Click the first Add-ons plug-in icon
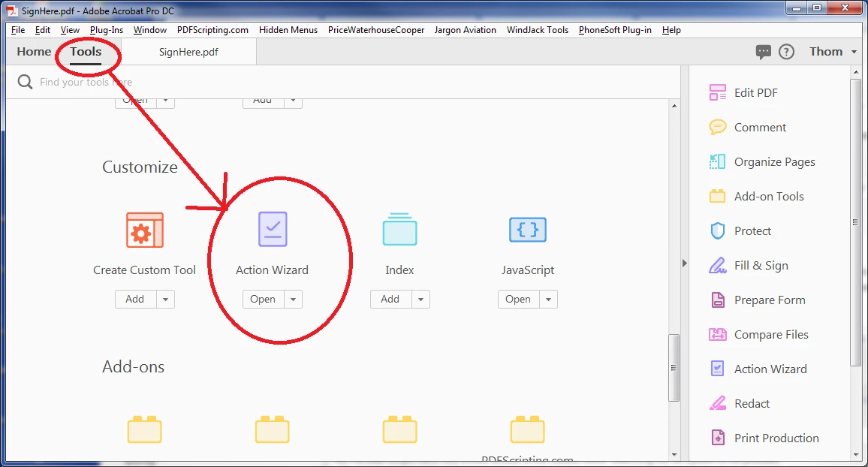The width and height of the screenshot is (868, 467). [x=144, y=429]
